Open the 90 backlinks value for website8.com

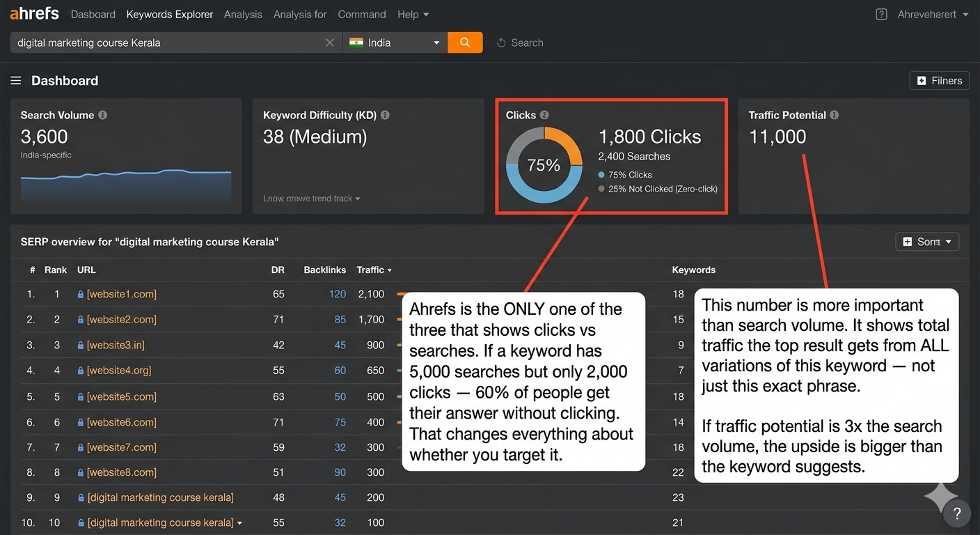(340, 472)
